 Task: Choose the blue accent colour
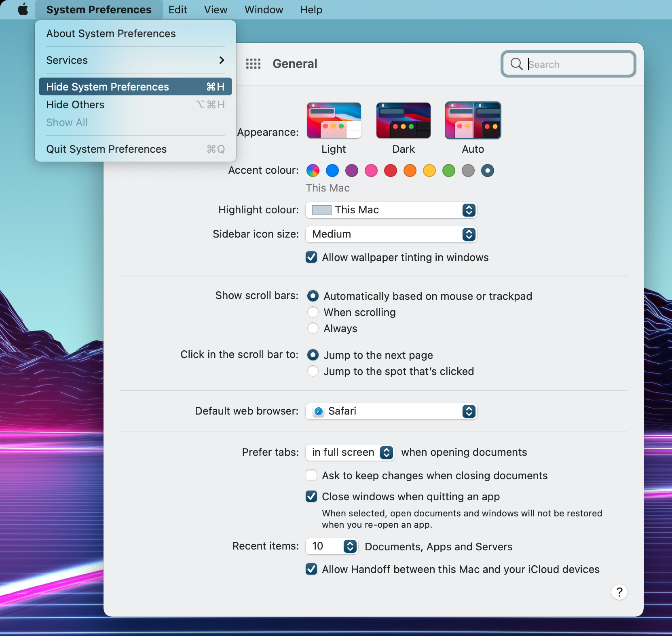[x=332, y=171]
